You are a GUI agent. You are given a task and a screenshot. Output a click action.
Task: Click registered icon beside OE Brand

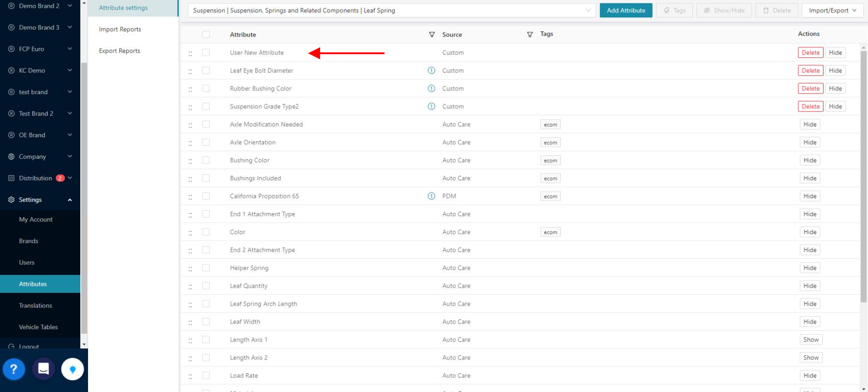[x=11, y=135]
